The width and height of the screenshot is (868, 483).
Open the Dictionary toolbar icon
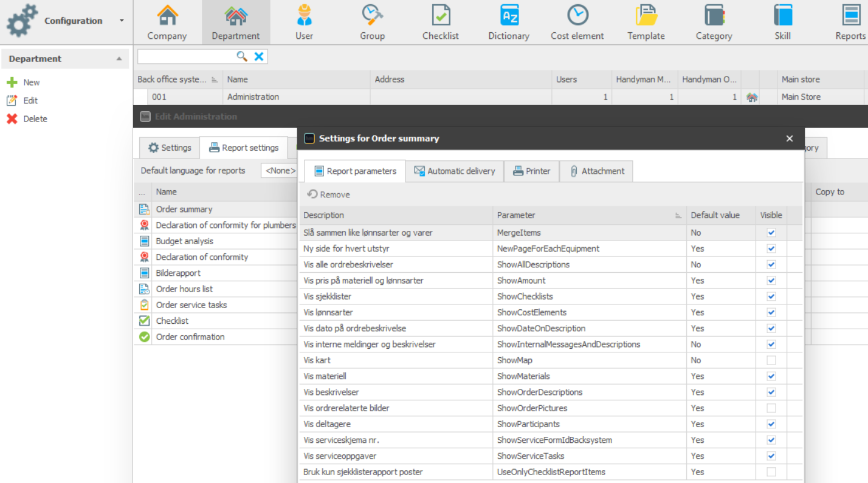(x=509, y=15)
